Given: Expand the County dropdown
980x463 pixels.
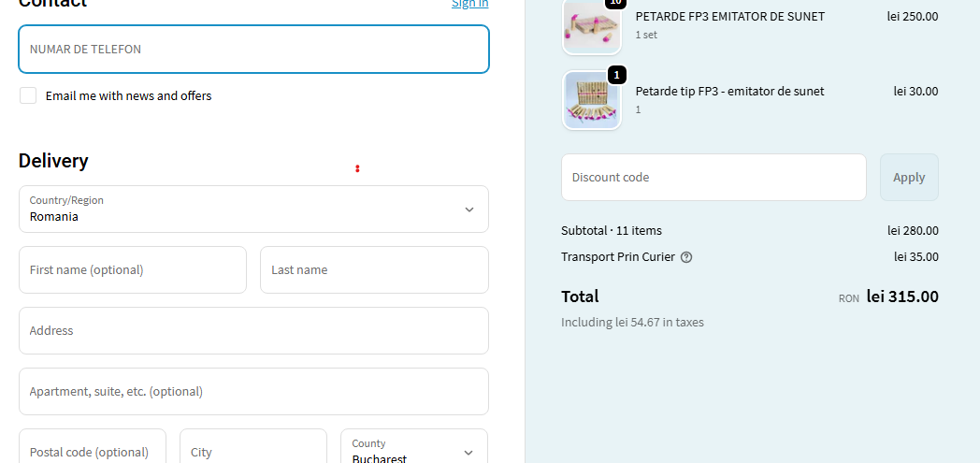Looking at the screenshot, I should click(414, 451).
